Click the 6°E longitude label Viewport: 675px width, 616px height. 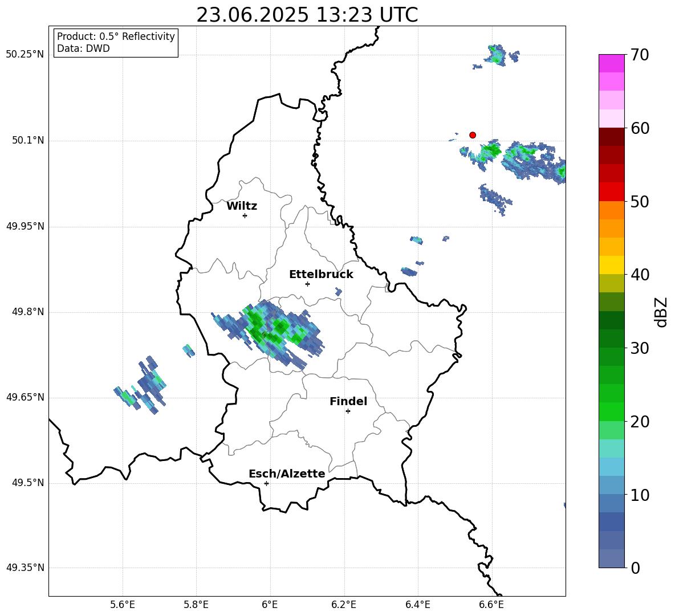[270, 605]
